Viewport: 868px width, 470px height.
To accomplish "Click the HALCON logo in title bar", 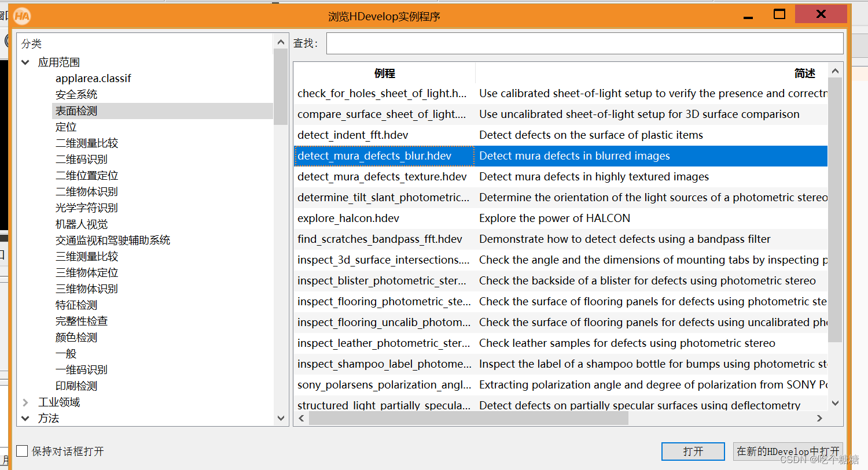I will coord(22,16).
